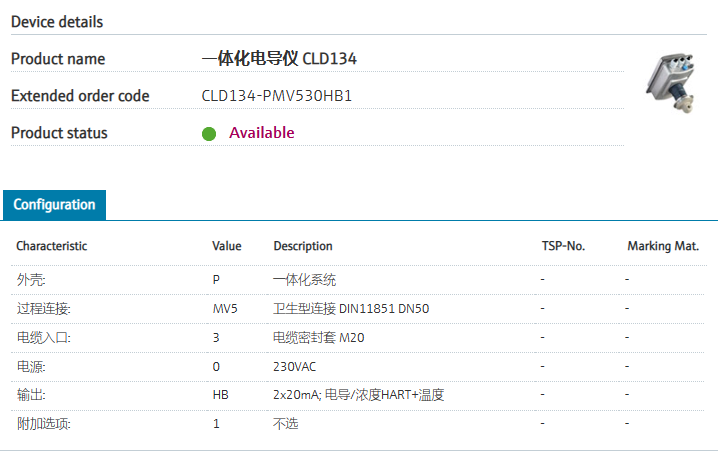
Task: Click the Description column header
Action: [302, 246]
